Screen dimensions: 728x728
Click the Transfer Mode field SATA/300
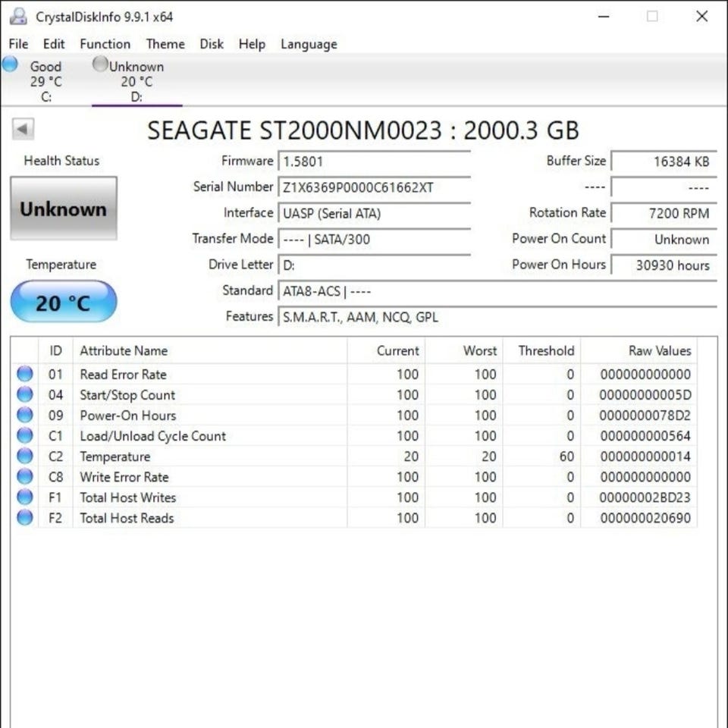click(x=374, y=240)
